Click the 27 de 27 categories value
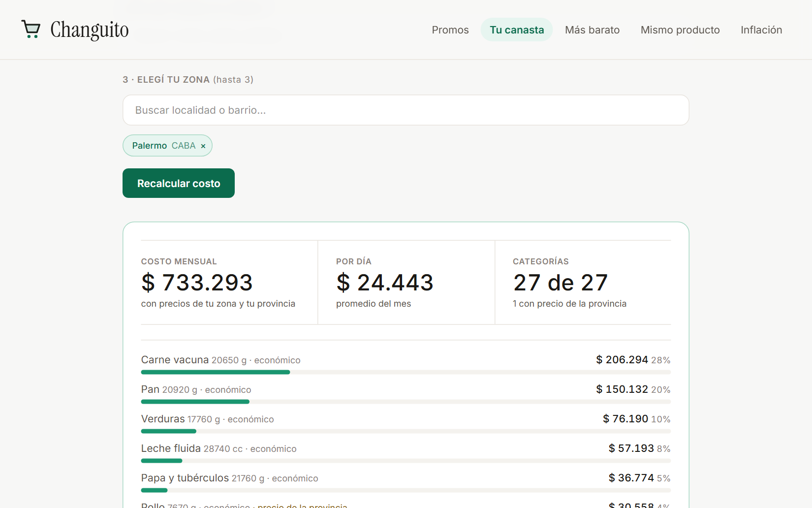Viewport: 812px width, 508px height. (x=561, y=283)
